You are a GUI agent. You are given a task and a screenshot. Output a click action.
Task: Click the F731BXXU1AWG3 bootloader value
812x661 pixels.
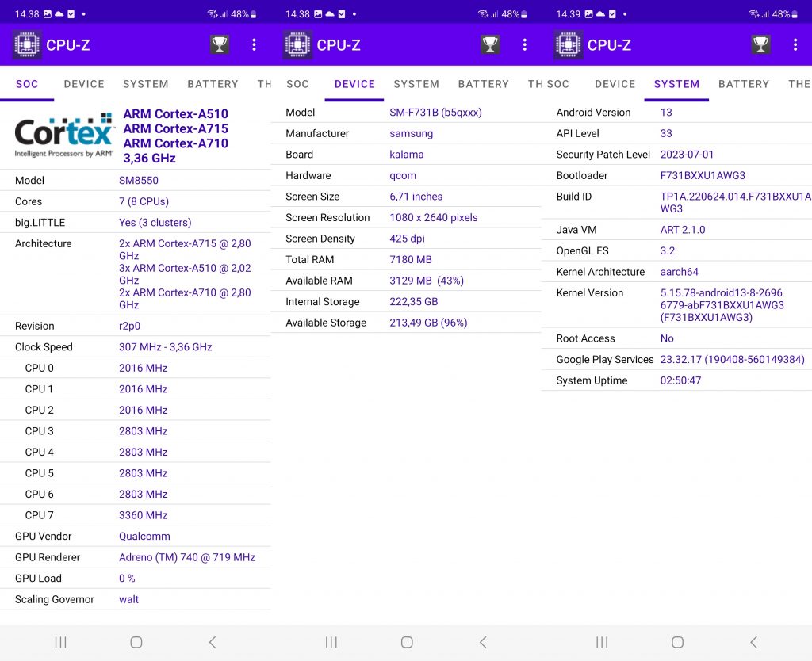tap(703, 175)
